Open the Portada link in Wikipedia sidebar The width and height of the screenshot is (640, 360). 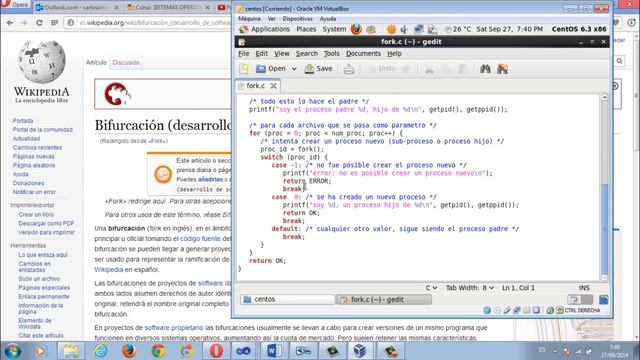(23, 121)
